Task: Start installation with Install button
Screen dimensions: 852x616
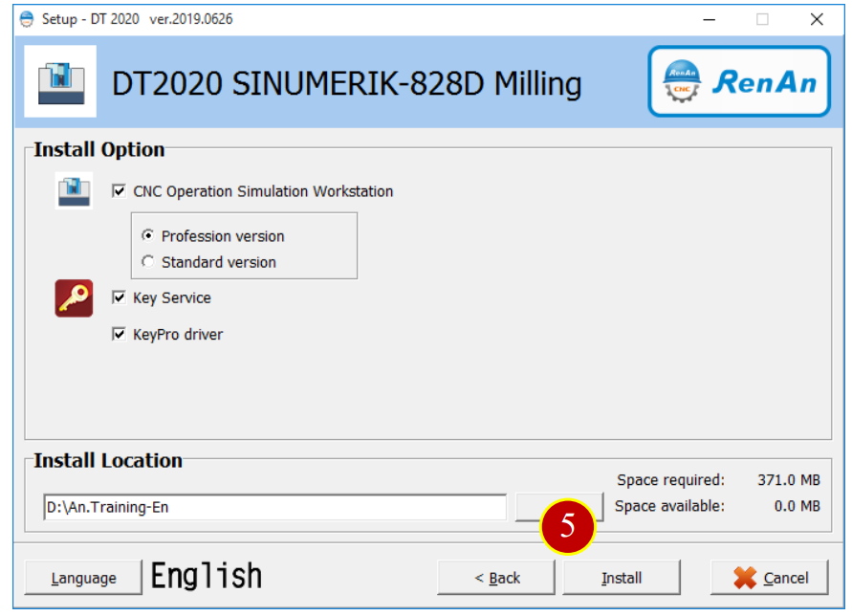Action: pyautogui.click(x=621, y=578)
